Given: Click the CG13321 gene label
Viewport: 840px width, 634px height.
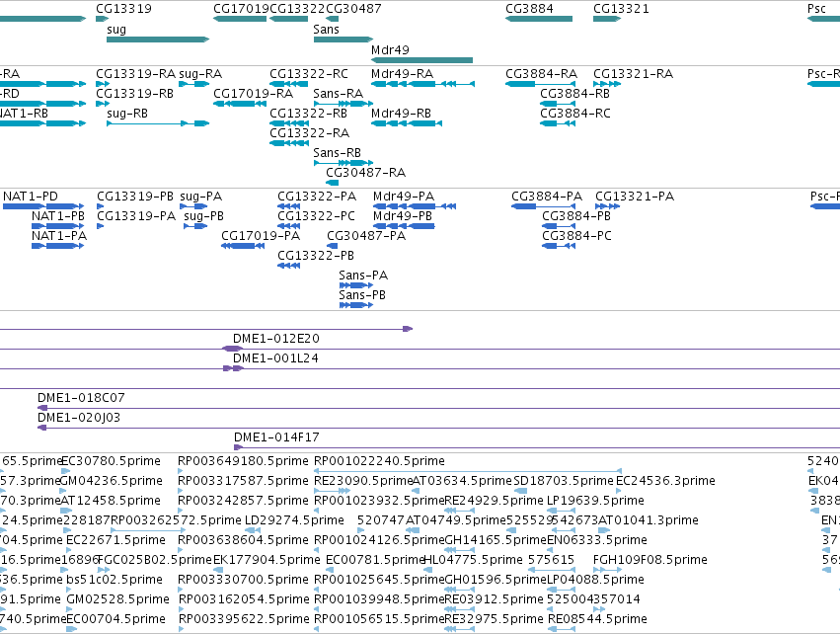Looking at the screenshot, I should [621, 9].
